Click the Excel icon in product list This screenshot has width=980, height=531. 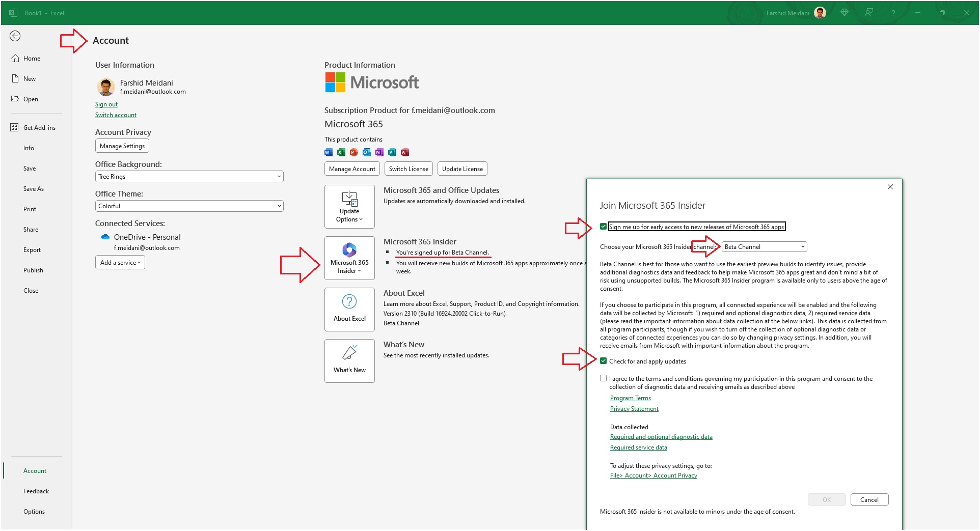coord(341,152)
